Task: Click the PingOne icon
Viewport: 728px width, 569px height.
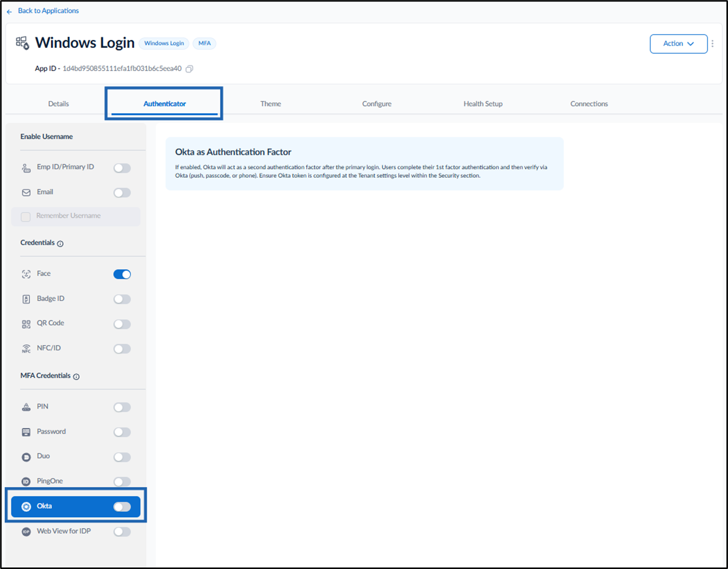Action: (26, 481)
